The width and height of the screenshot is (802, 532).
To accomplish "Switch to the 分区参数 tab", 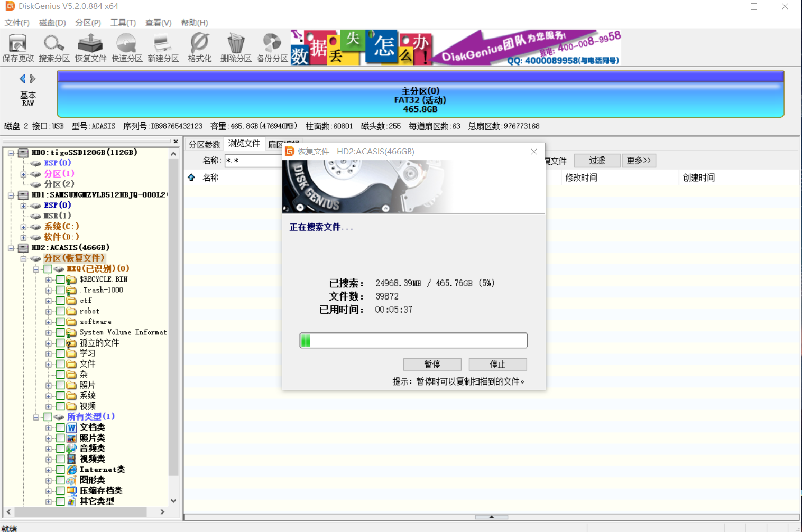I will (x=205, y=144).
